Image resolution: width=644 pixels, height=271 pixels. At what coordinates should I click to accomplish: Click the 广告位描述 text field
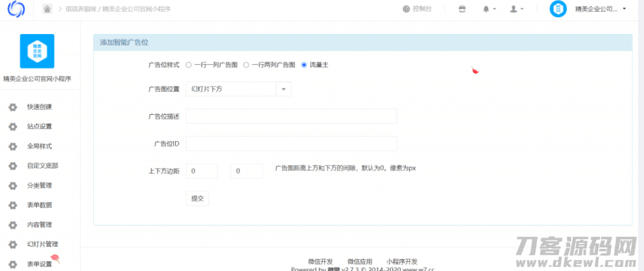[x=291, y=116]
